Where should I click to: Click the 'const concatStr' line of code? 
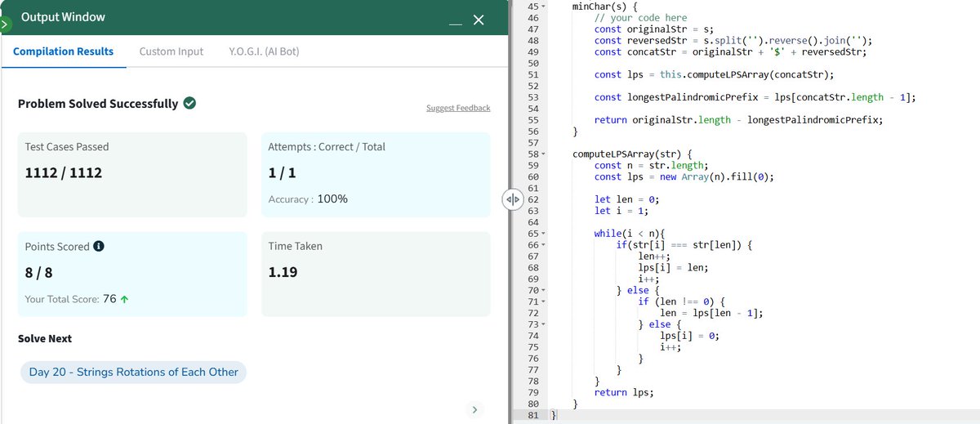click(730, 51)
